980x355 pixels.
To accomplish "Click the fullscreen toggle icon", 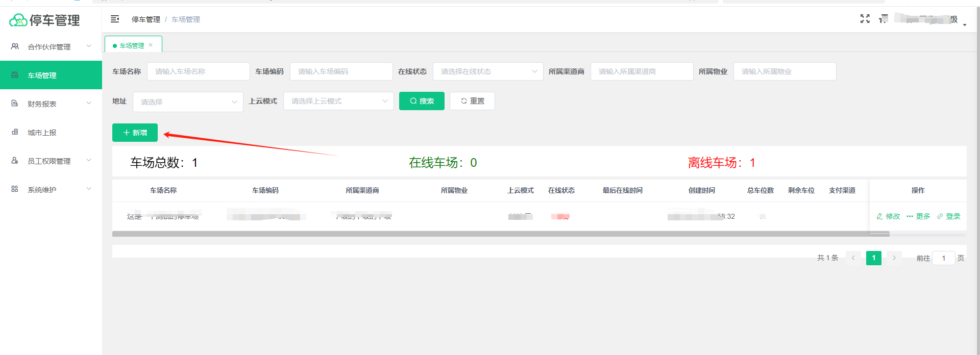I will click(865, 19).
